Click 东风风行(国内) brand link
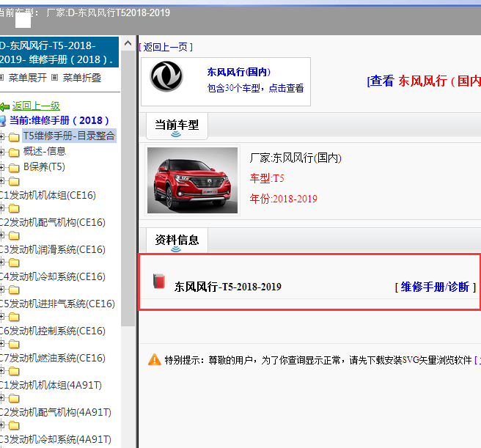 pos(238,72)
